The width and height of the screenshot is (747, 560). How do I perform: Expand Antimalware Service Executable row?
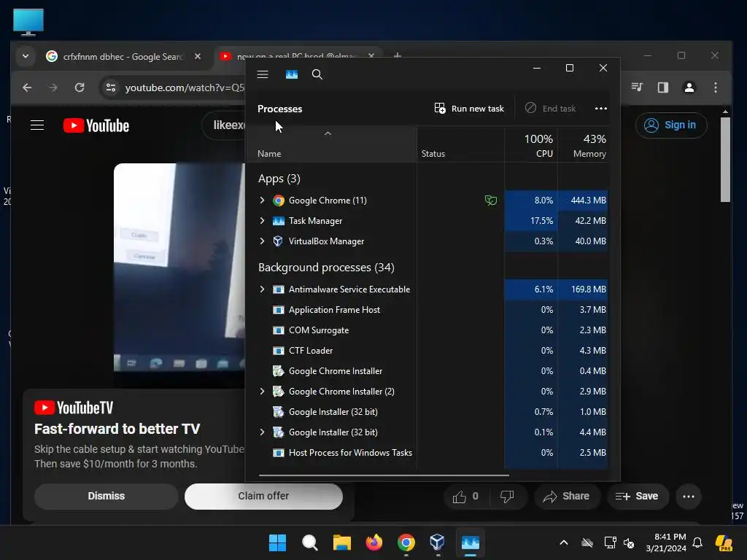[x=262, y=289]
